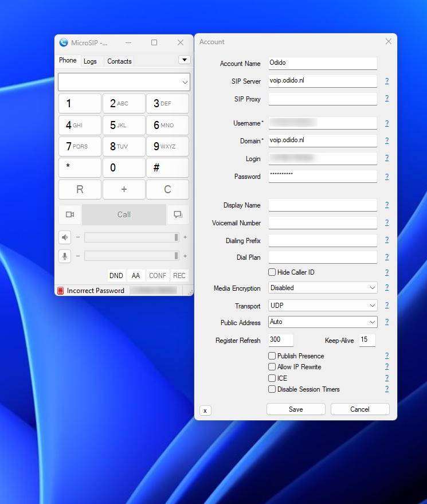Expand the Media Encryption dropdown
This screenshot has width=427, height=504.
click(x=323, y=288)
